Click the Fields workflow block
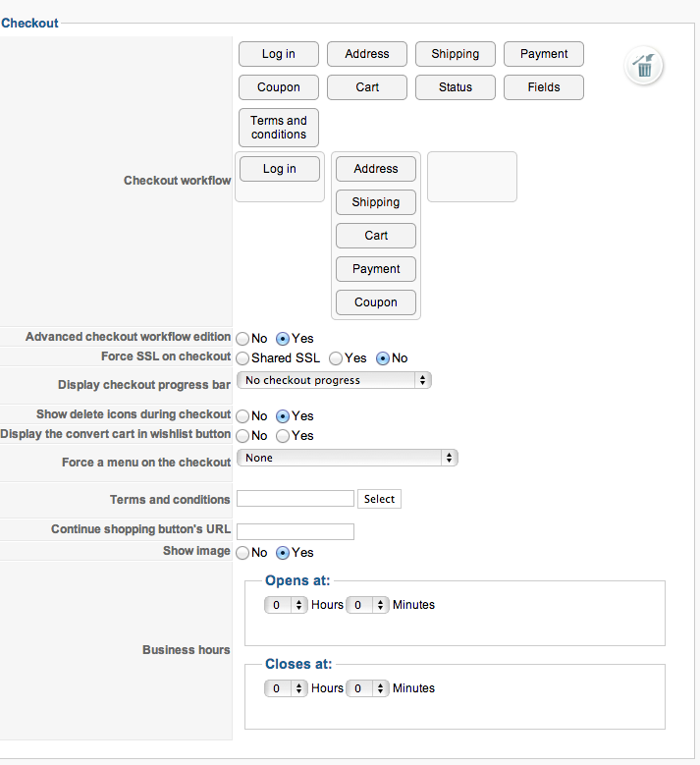700x765 pixels. [544, 87]
